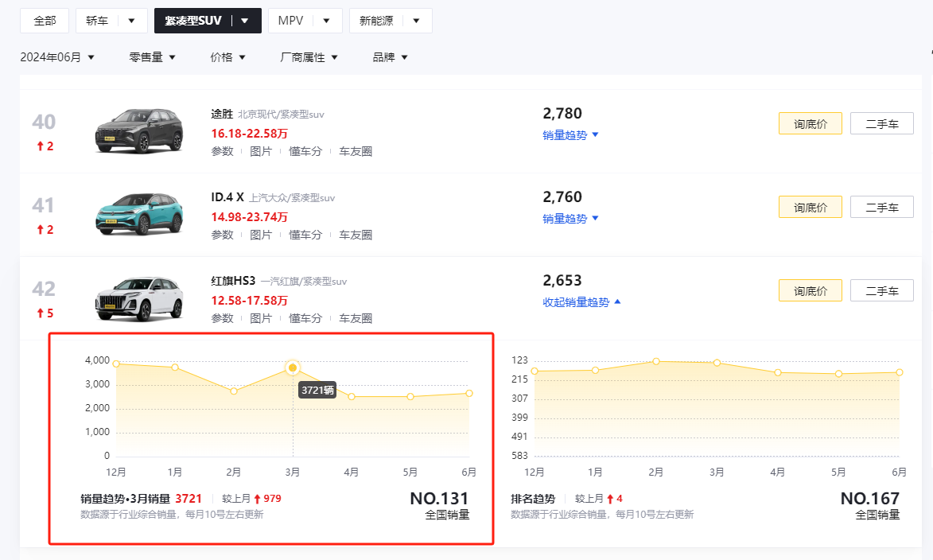The height and width of the screenshot is (560, 933).
Task: Click the 红旗HS3 car thumbnail
Action: point(138,297)
